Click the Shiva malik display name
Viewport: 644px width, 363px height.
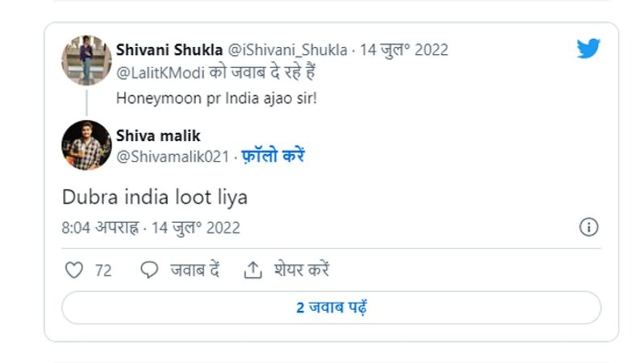[x=158, y=136]
